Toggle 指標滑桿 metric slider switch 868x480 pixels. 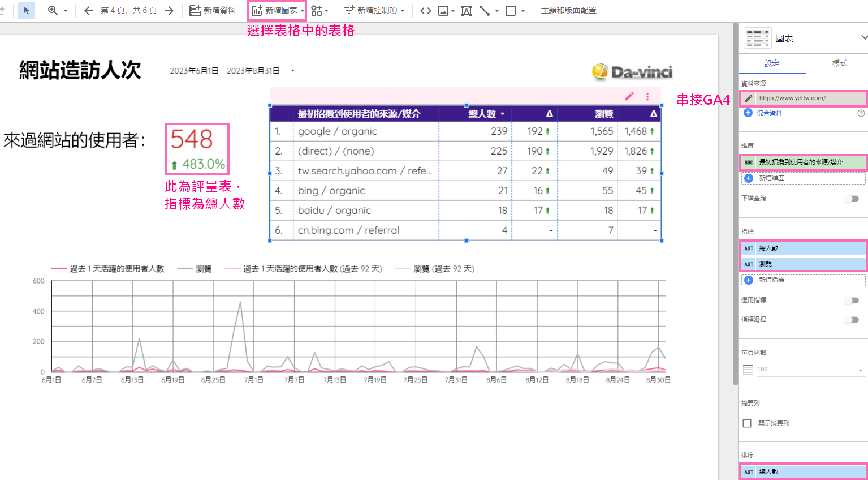click(x=852, y=320)
